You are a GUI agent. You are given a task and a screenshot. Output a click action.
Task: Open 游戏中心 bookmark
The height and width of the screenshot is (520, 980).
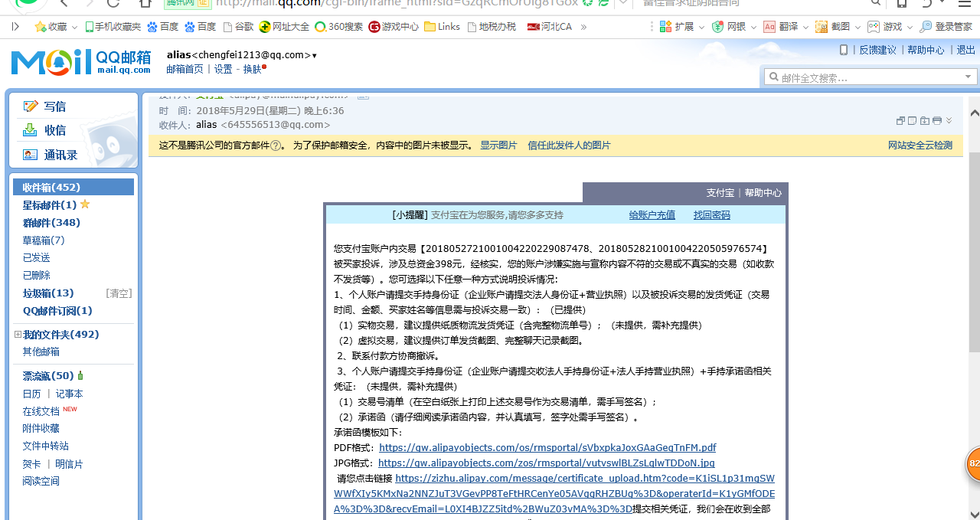(x=394, y=27)
